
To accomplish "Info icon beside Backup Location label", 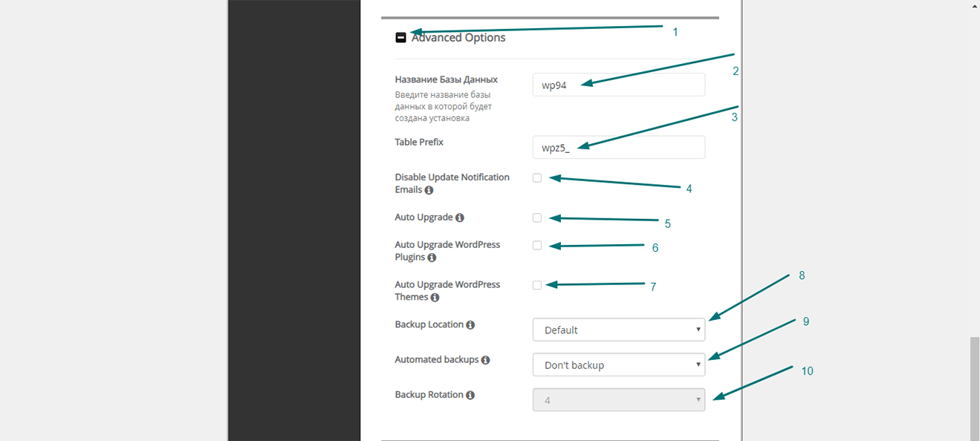I will [471, 324].
